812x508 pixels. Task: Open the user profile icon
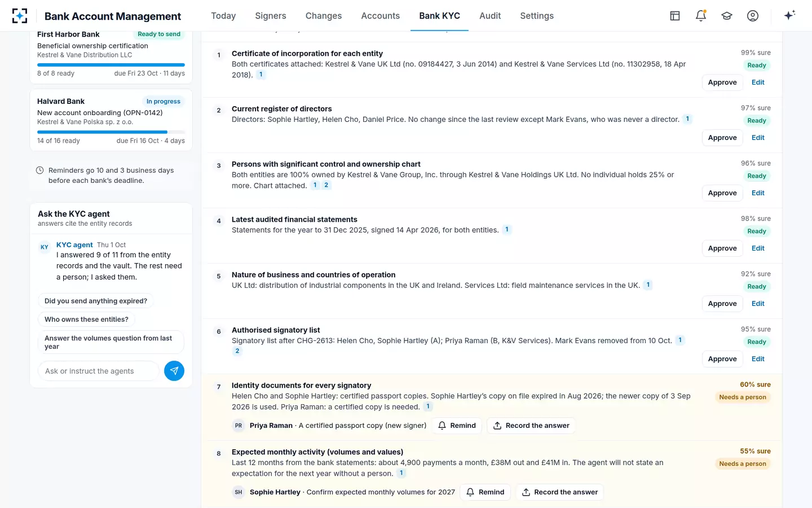753,16
